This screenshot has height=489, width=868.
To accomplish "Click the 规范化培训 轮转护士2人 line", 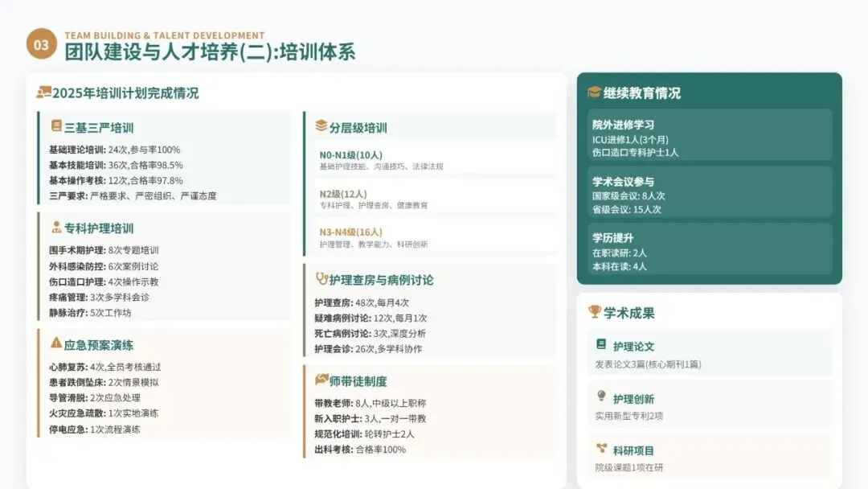I will (364, 435).
